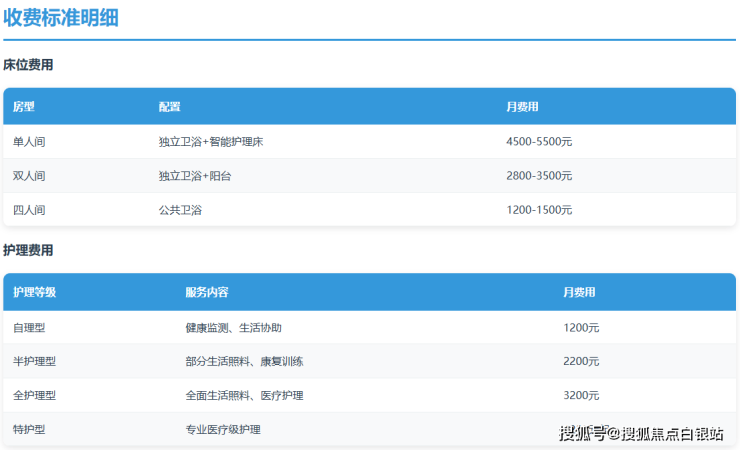This screenshot has width=740, height=450.
Task: Click the 独立卫浴+智能护理床 cell
Action: point(210,142)
